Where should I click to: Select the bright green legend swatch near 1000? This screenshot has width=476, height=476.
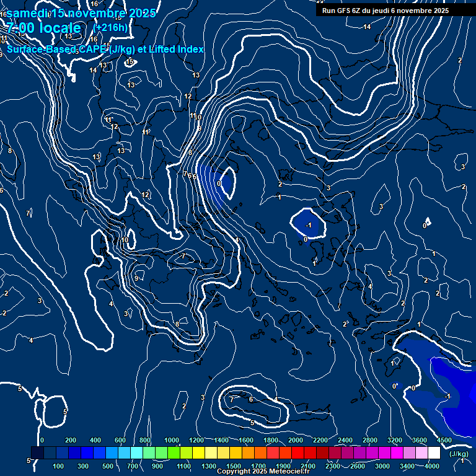174,453
